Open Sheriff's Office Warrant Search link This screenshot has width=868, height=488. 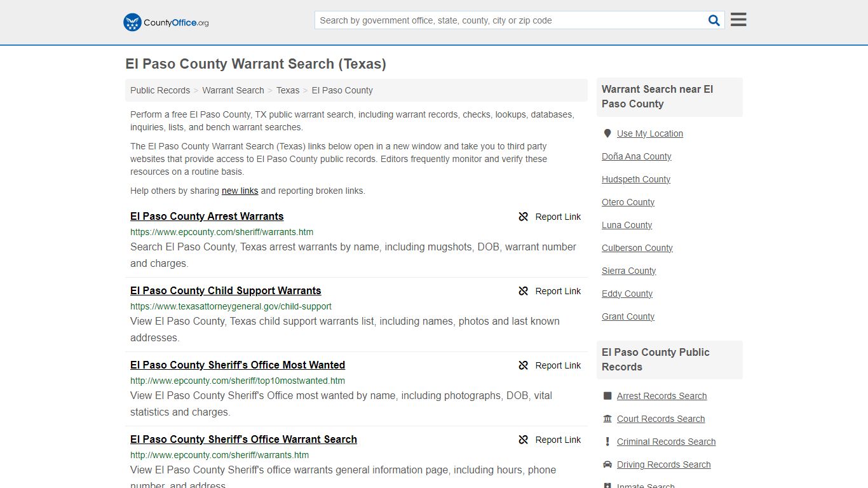point(243,439)
